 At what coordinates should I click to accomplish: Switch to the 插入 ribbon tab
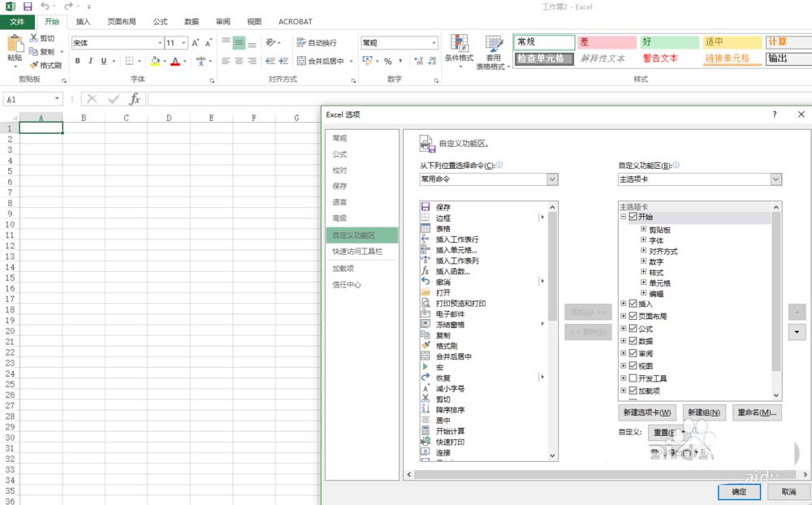click(83, 22)
